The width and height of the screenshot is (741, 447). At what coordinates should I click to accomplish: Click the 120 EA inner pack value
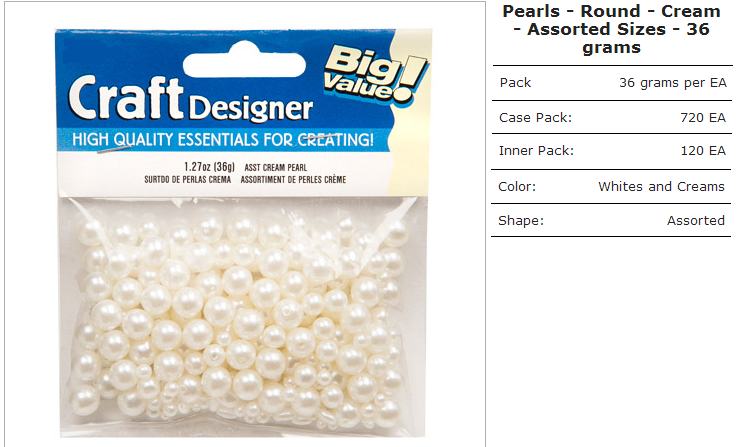(x=703, y=151)
